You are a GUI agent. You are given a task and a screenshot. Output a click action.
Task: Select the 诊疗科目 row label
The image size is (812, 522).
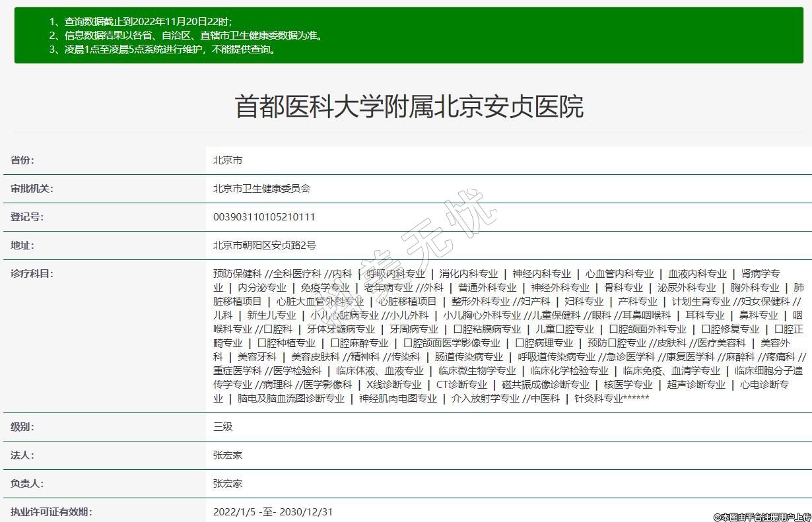[x=32, y=274]
